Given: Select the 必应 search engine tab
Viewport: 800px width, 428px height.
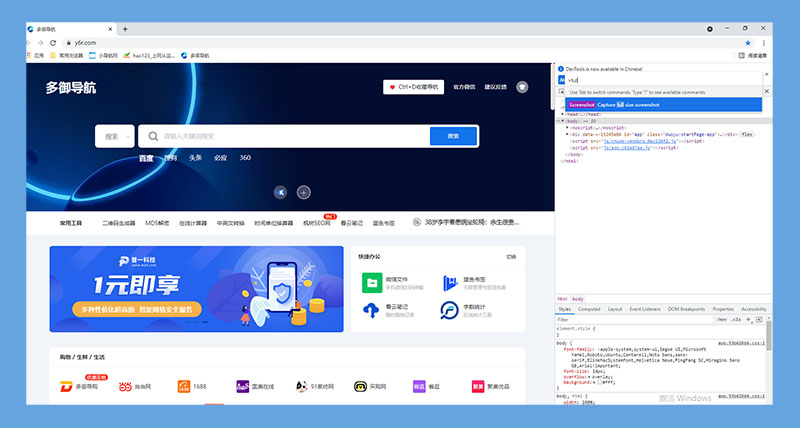Looking at the screenshot, I should (220, 158).
